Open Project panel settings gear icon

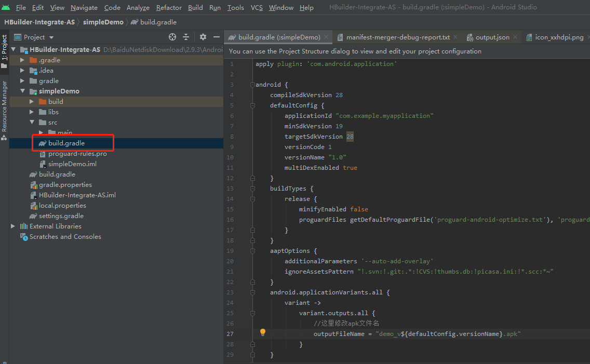[202, 37]
